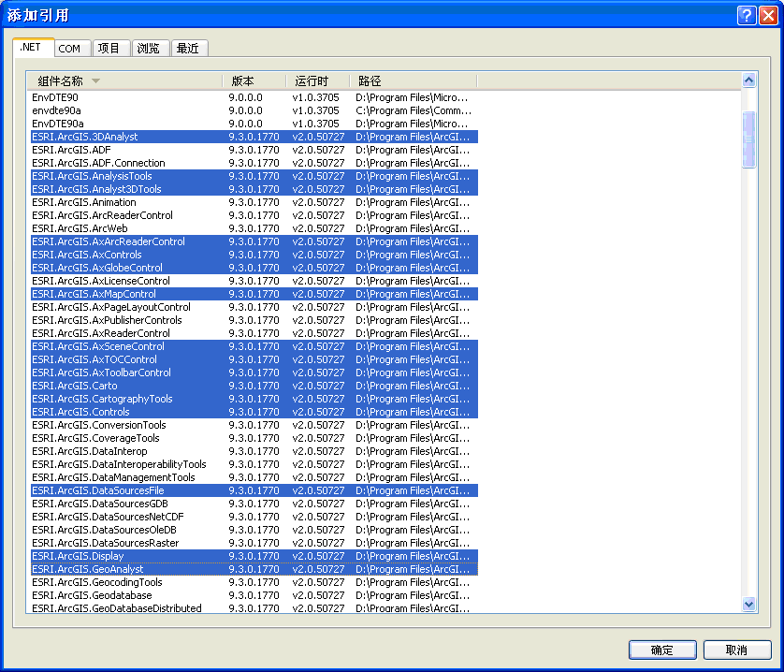Select ESRI.ArcGIS.AnalysisTools

point(254,176)
